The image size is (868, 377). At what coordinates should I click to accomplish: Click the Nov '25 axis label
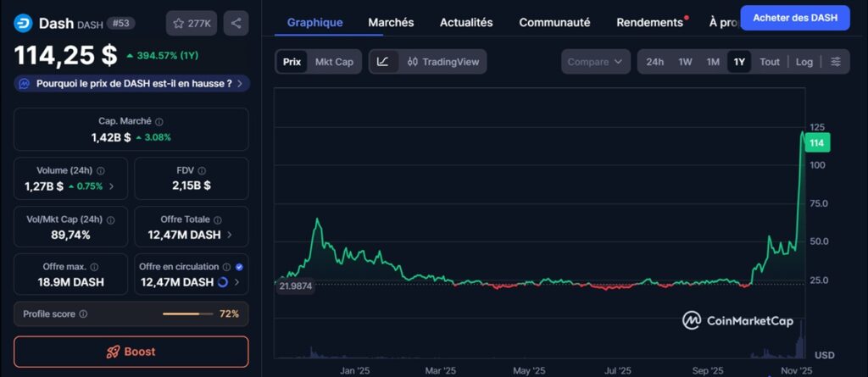(x=798, y=370)
